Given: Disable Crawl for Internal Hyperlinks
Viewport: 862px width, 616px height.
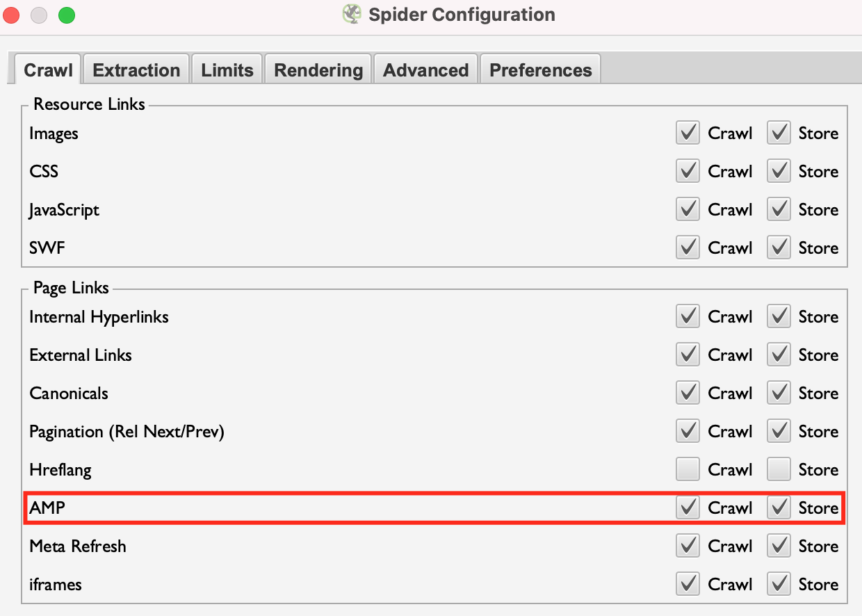Looking at the screenshot, I should (x=688, y=316).
